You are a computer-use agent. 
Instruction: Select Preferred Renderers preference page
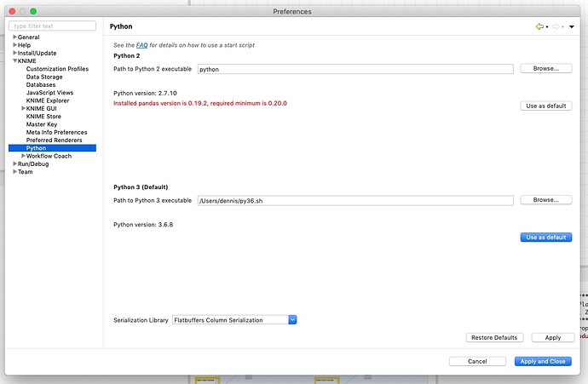click(x=54, y=140)
